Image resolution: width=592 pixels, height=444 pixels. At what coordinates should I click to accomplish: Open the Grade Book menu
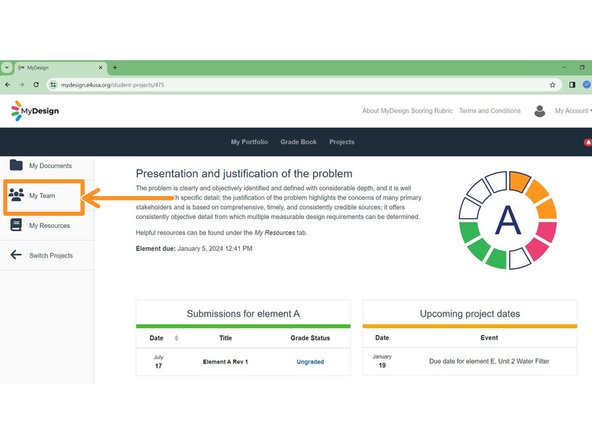298,142
